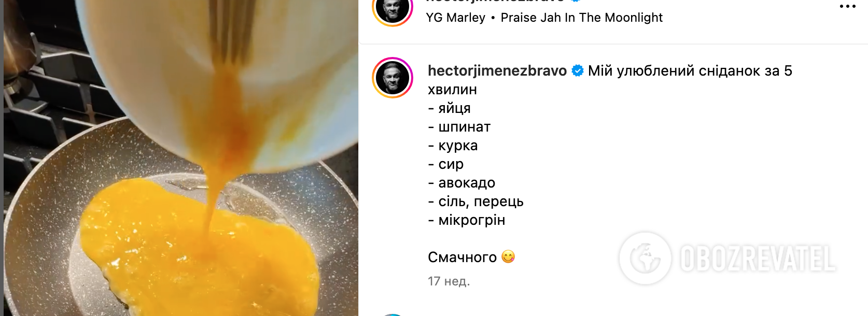Click the яйця ingredient line
Screen dimensions: 868x316
(x=449, y=108)
